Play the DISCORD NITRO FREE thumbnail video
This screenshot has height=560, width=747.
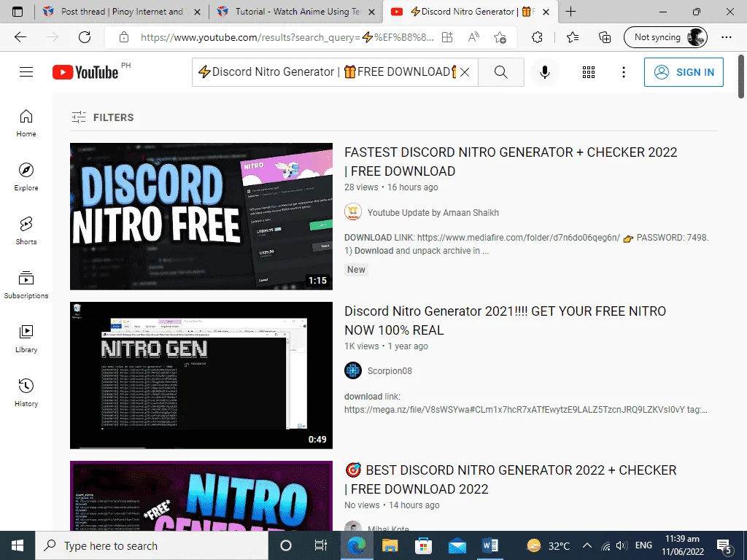click(x=201, y=216)
